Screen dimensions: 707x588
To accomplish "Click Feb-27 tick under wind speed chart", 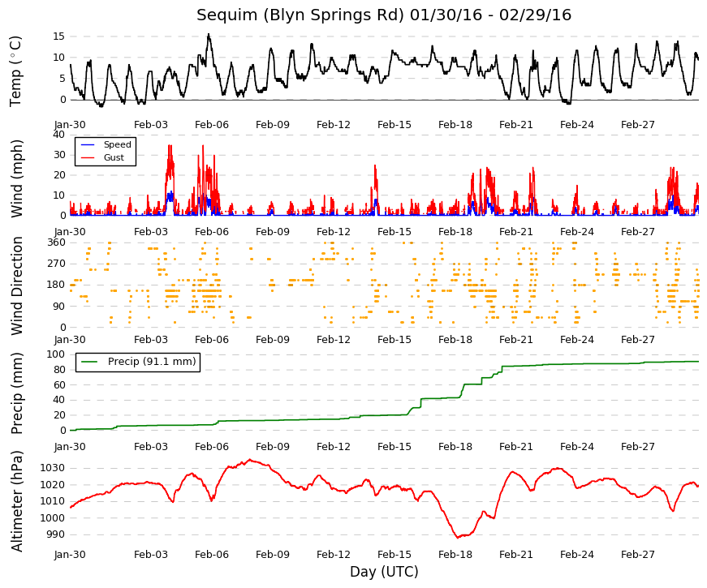I will pos(637,232).
